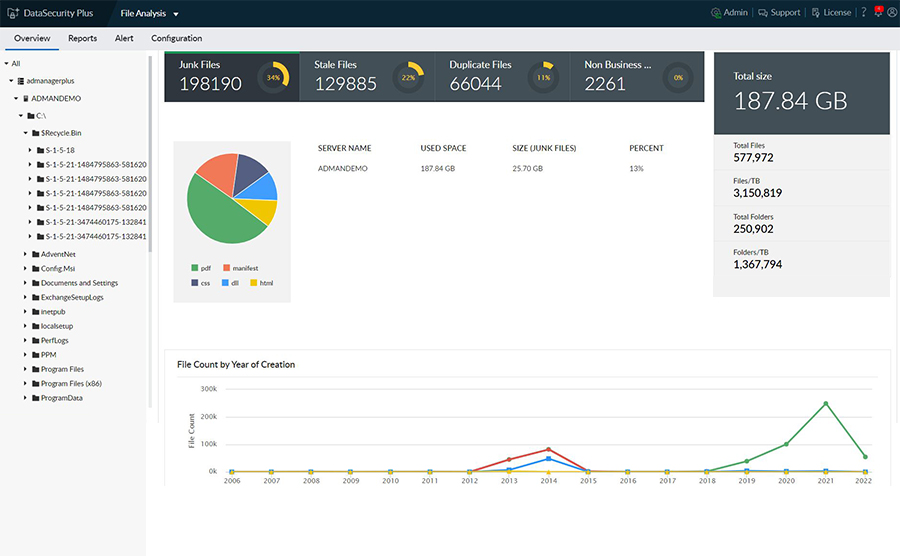Open the user profile icon

[891, 13]
